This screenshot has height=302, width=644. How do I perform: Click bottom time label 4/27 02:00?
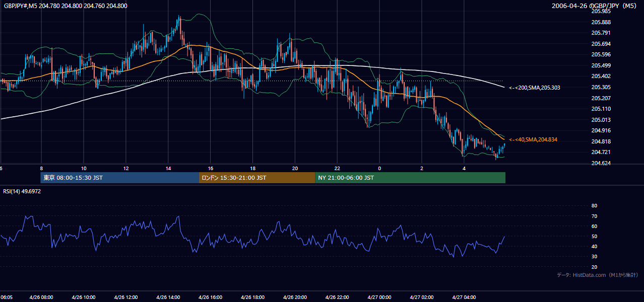pos(422,297)
